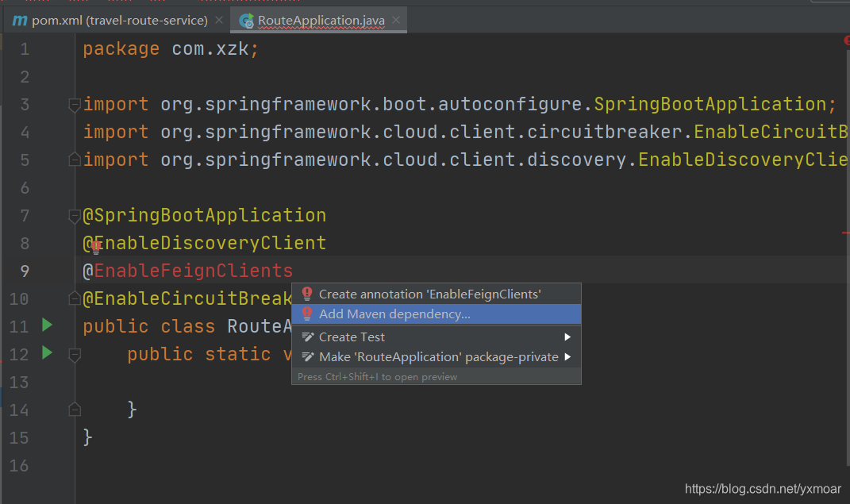Viewport: 850px width, 504px height.
Task: Click line number 16 in the gutter
Action: click(19, 466)
